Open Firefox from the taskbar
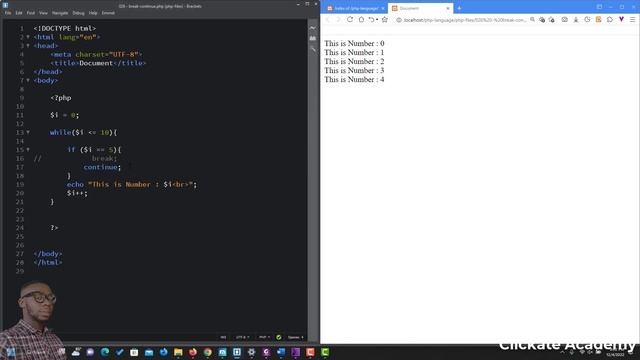The width and height of the screenshot is (640, 360). 193,352
